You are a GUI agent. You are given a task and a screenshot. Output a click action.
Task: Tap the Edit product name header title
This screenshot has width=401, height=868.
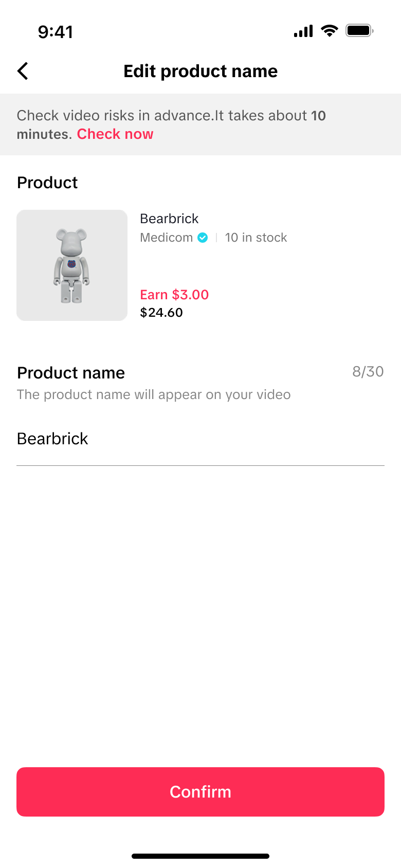point(200,71)
